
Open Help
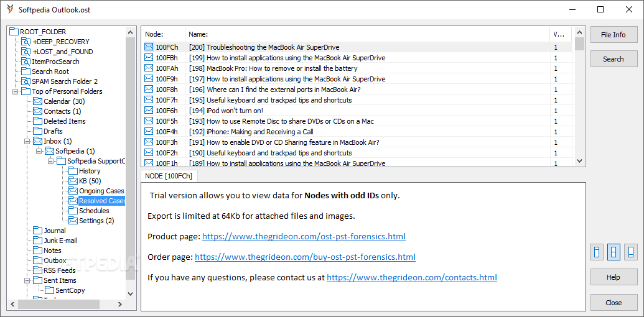pos(614,277)
